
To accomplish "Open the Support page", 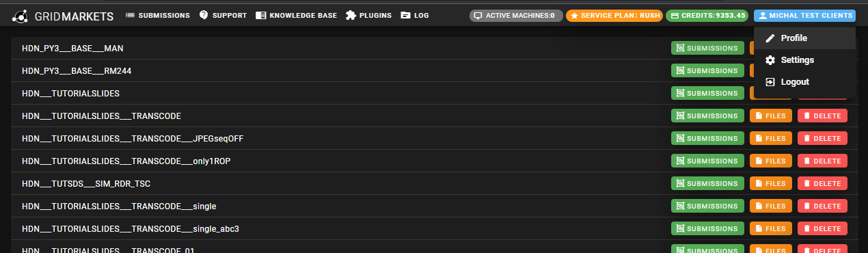I will [x=223, y=15].
